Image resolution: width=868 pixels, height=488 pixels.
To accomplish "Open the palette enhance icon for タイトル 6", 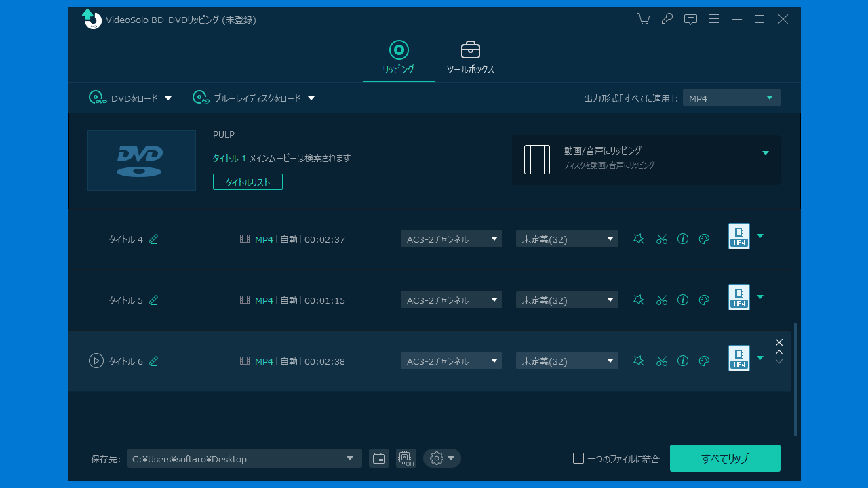I will point(704,361).
